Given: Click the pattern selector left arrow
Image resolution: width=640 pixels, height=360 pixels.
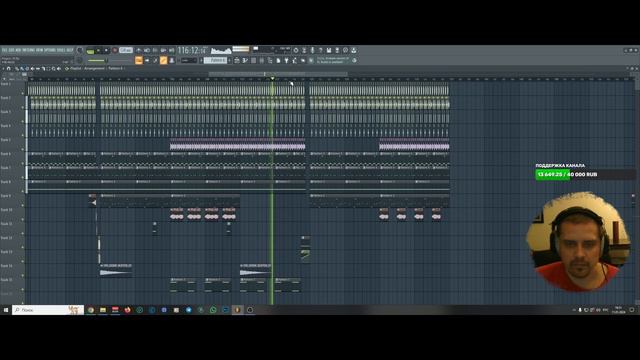Looking at the screenshot, I should pos(201,60).
